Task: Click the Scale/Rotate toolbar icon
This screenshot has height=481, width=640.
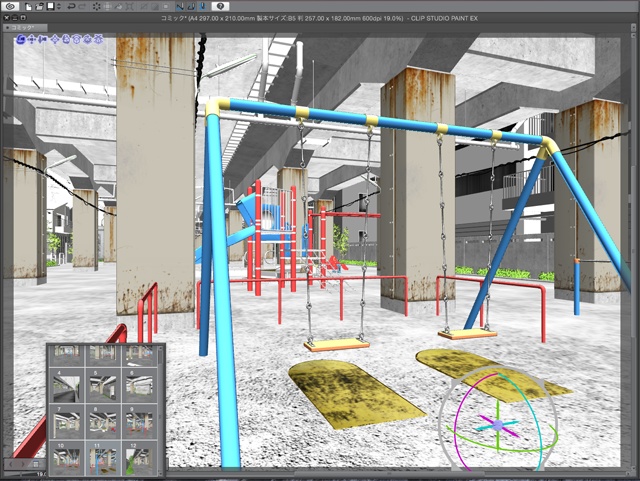Action: point(107,7)
